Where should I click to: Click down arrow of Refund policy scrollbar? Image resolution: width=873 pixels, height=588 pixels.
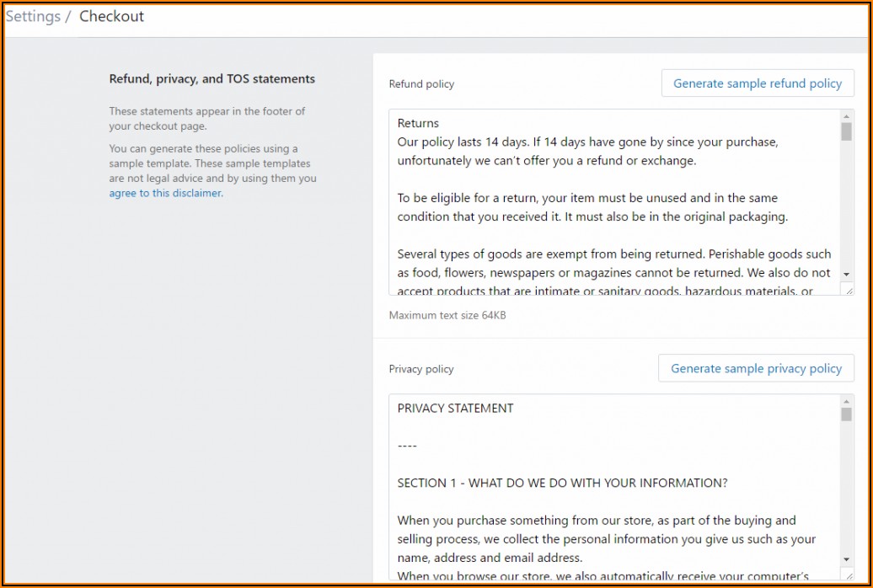click(846, 275)
